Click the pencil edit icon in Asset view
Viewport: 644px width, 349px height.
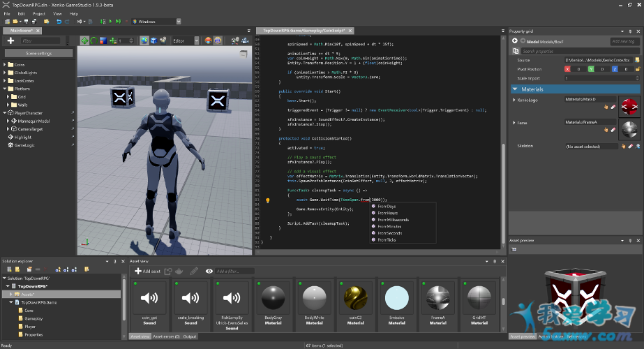(194, 271)
